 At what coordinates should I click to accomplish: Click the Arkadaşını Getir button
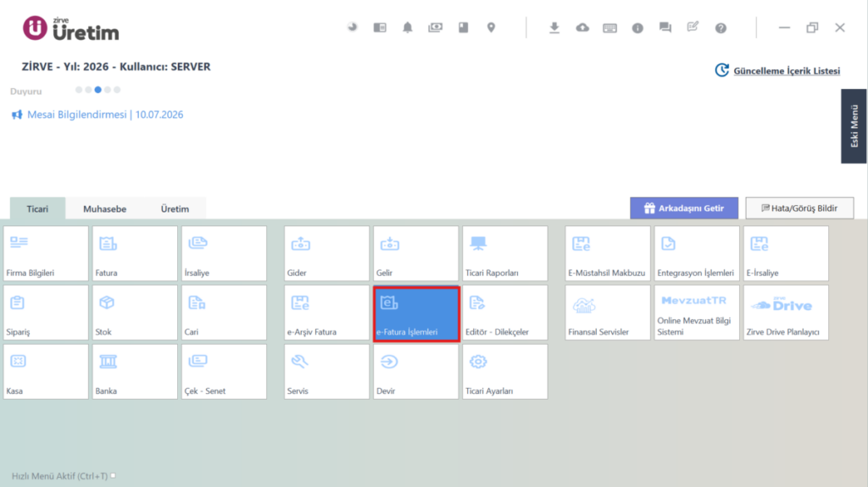tap(684, 208)
